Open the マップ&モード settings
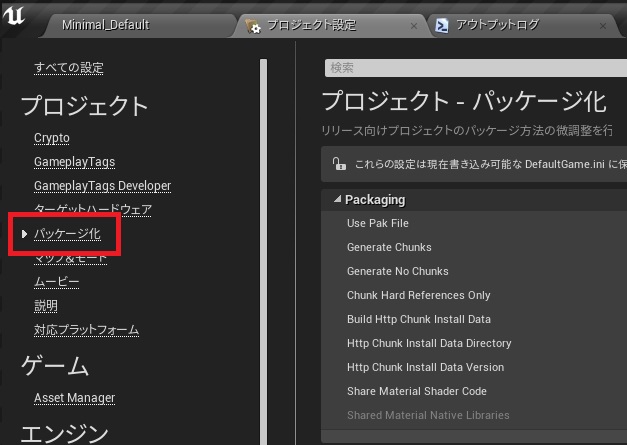The width and height of the screenshot is (627, 445). tap(70, 258)
